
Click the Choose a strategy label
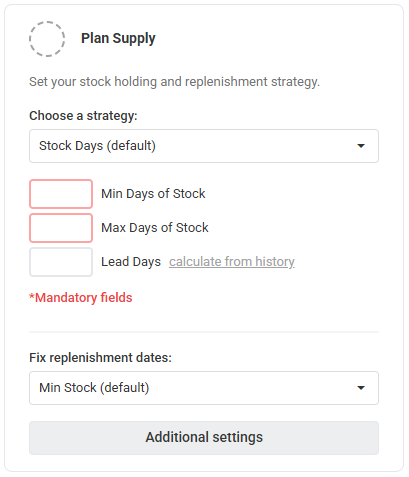coord(83,116)
